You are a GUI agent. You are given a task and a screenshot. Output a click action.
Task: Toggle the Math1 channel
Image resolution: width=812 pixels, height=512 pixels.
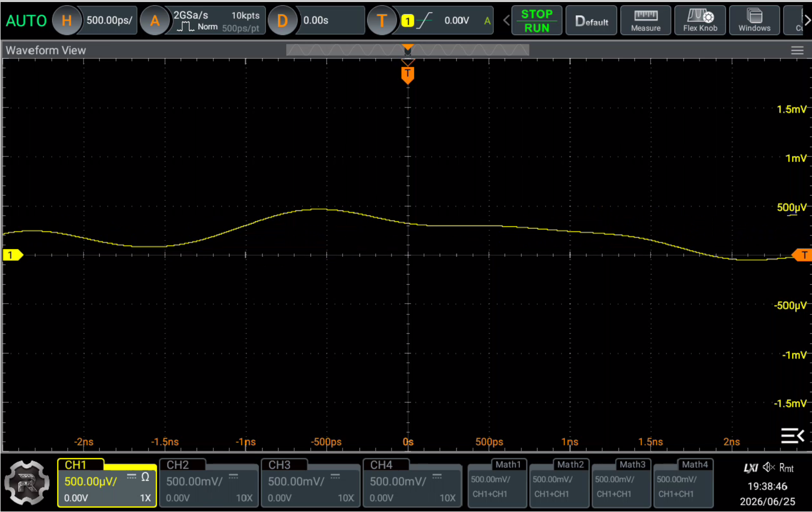(x=497, y=483)
